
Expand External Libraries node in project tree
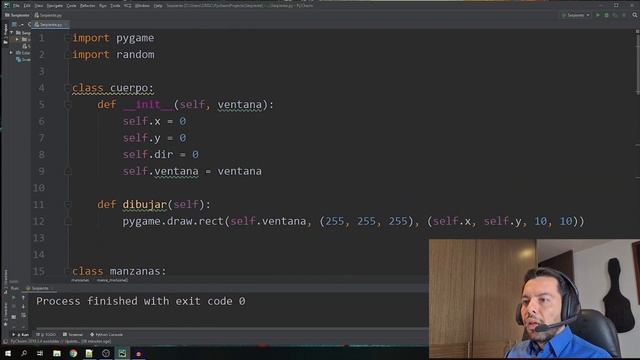click(11, 53)
